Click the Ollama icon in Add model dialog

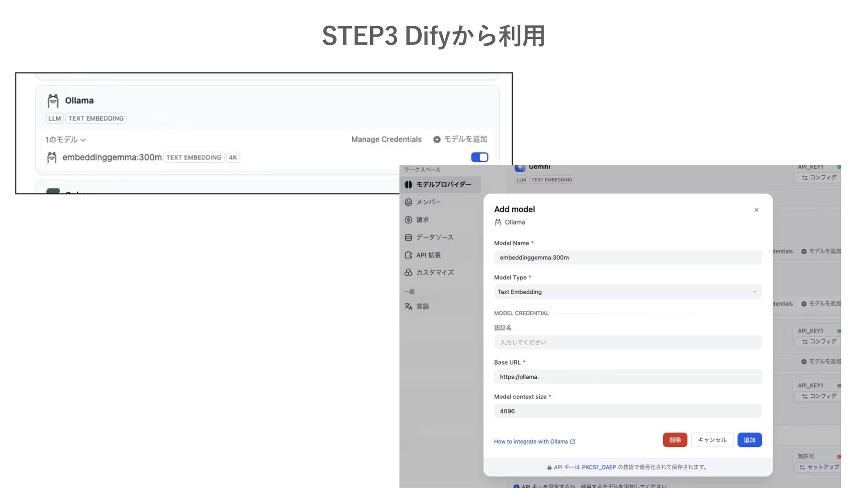498,222
